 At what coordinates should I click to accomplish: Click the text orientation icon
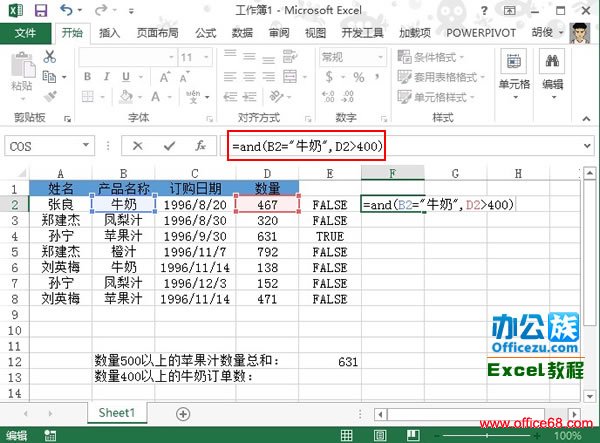277,96
